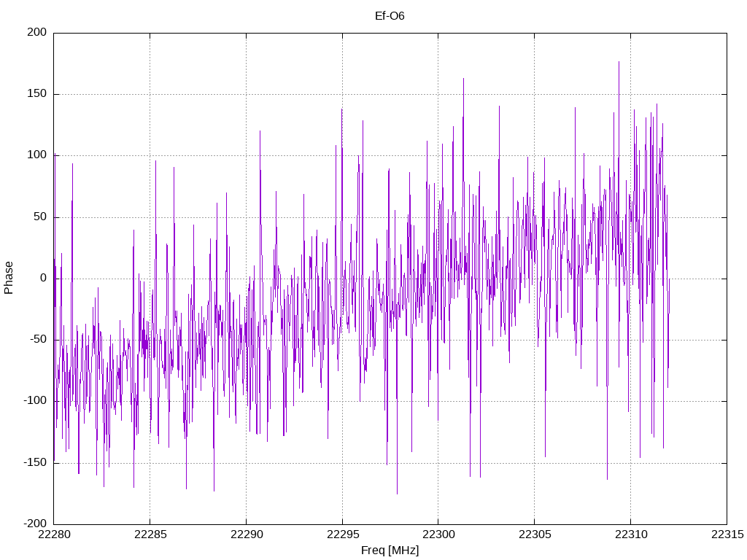Image resolution: width=747 pixels, height=560 pixels.
Task: Click y-axis tick label -50
Action: pos(38,340)
